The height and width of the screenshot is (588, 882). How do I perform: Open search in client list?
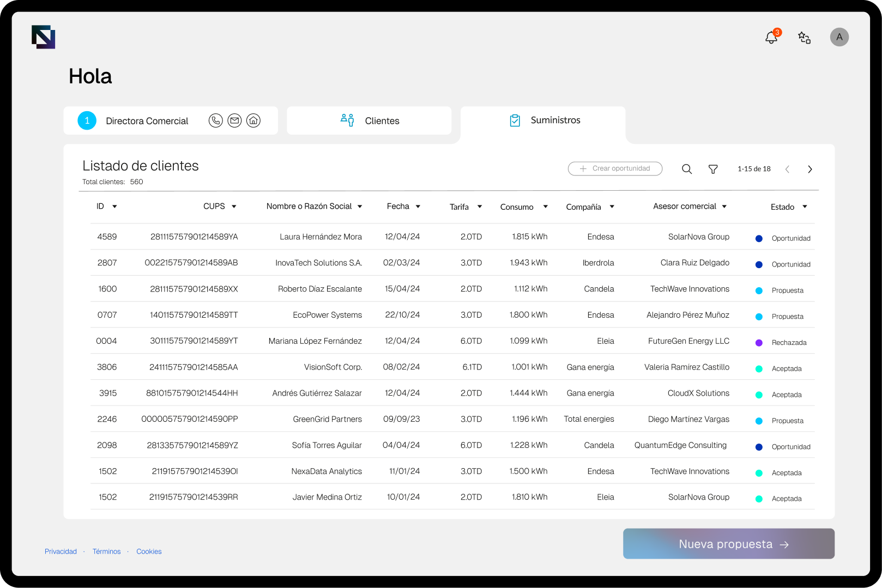click(x=687, y=169)
